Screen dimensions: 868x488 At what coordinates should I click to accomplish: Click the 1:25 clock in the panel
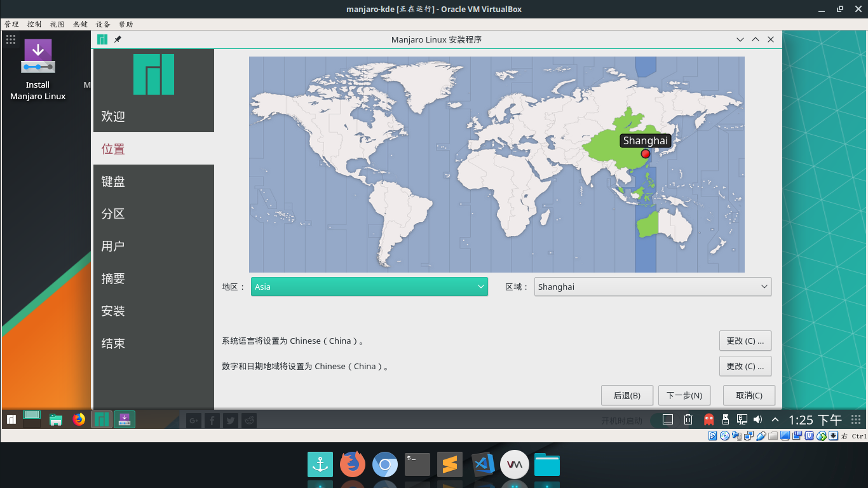815,419
